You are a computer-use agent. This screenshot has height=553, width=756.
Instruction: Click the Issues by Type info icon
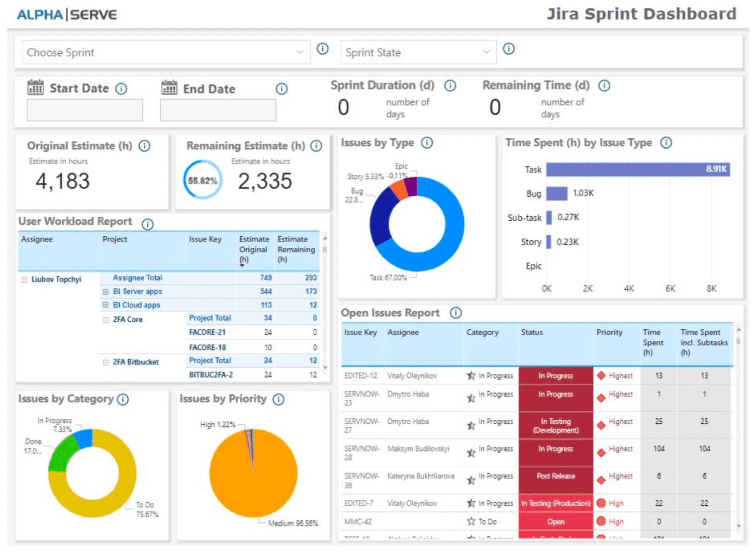(x=427, y=143)
